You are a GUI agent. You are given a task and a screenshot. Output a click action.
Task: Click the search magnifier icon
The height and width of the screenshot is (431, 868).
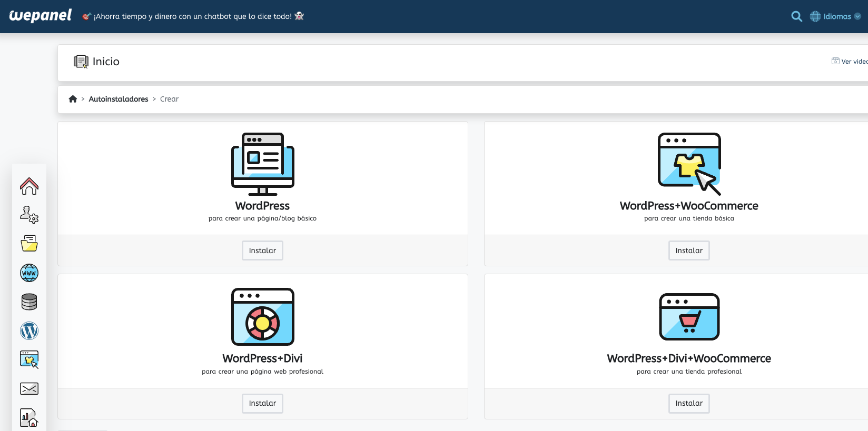[x=796, y=16]
